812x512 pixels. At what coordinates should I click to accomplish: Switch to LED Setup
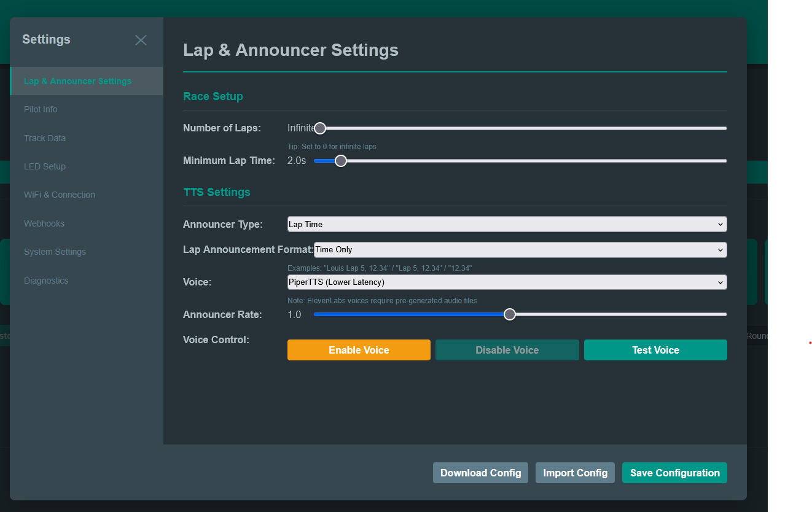click(87, 166)
